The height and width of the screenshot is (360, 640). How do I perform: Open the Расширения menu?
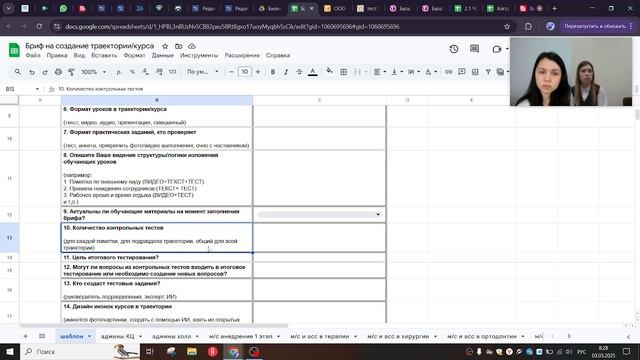coord(242,55)
